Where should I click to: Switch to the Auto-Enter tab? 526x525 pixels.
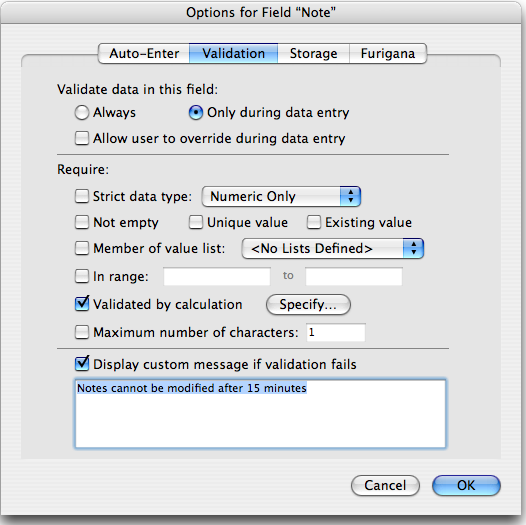tap(144, 53)
